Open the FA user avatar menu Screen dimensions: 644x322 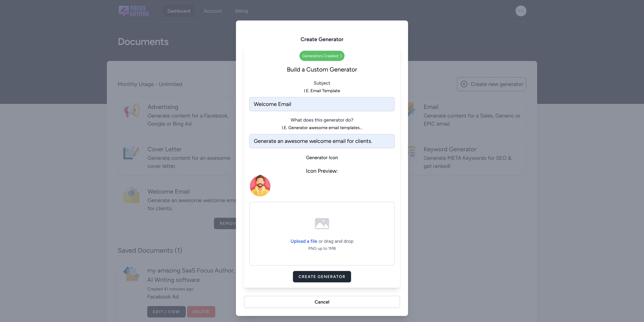pos(521,11)
